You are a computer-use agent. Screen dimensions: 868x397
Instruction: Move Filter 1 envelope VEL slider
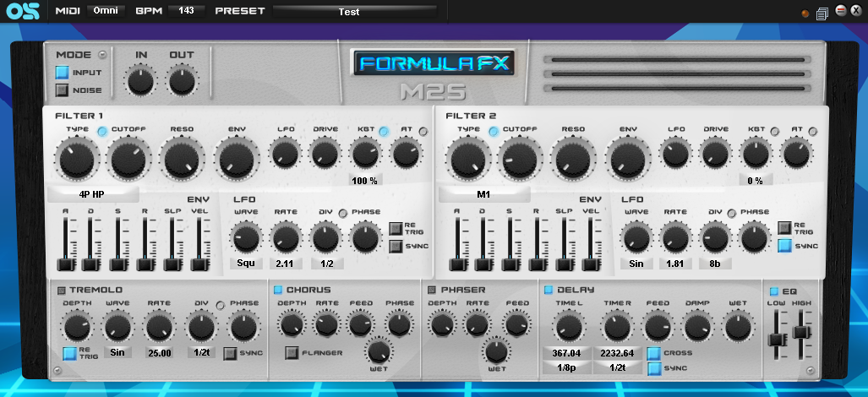(198, 264)
